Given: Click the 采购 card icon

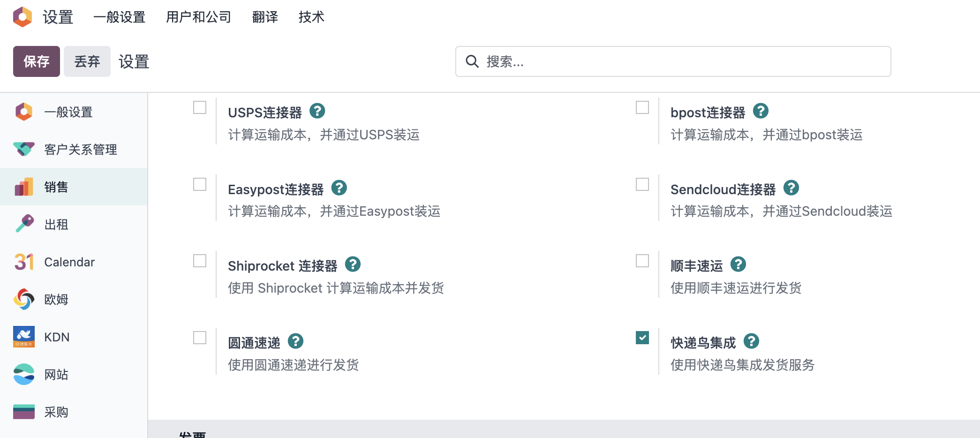Looking at the screenshot, I should click(x=24, y=412).
